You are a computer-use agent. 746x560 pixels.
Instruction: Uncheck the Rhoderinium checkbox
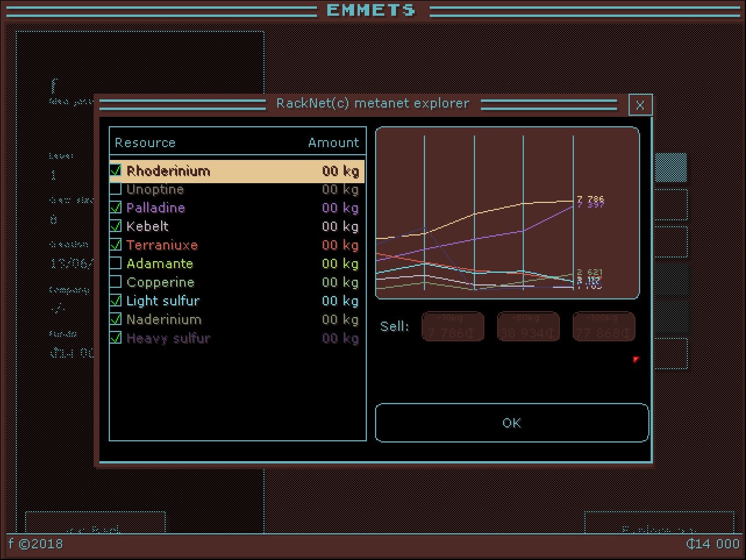tap(116, 171)
